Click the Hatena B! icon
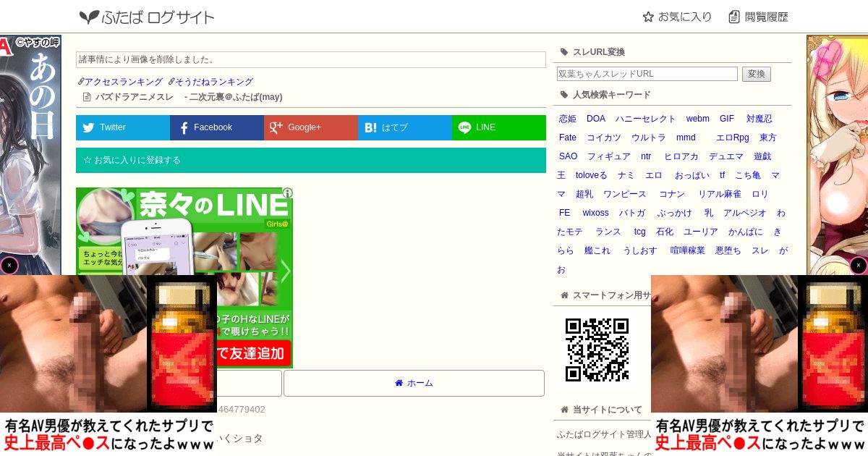 [x=370, y=127]
